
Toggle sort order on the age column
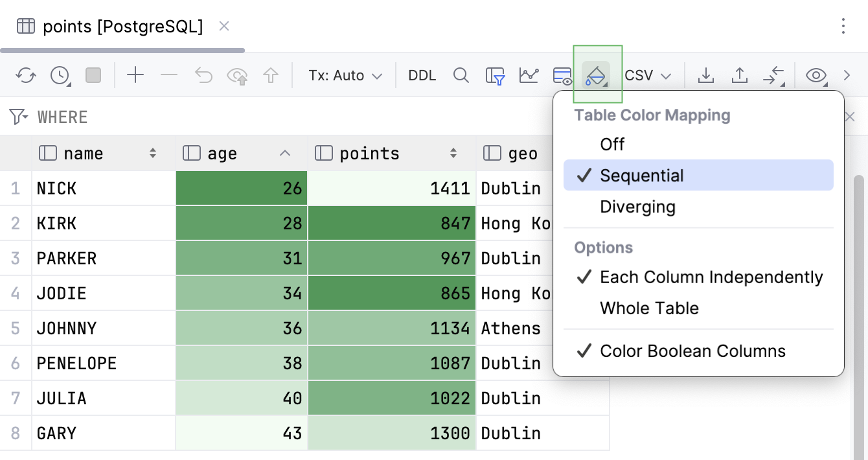(284, 153)
